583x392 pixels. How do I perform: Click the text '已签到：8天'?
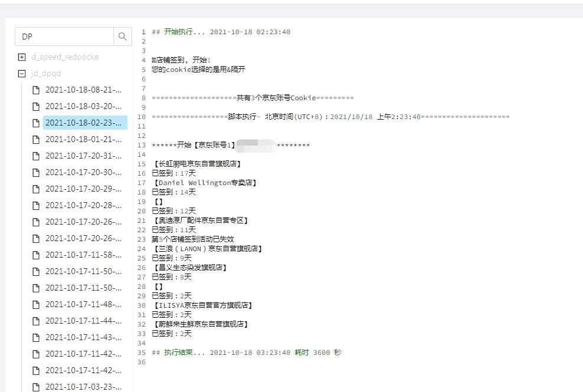tap(171, 277)
